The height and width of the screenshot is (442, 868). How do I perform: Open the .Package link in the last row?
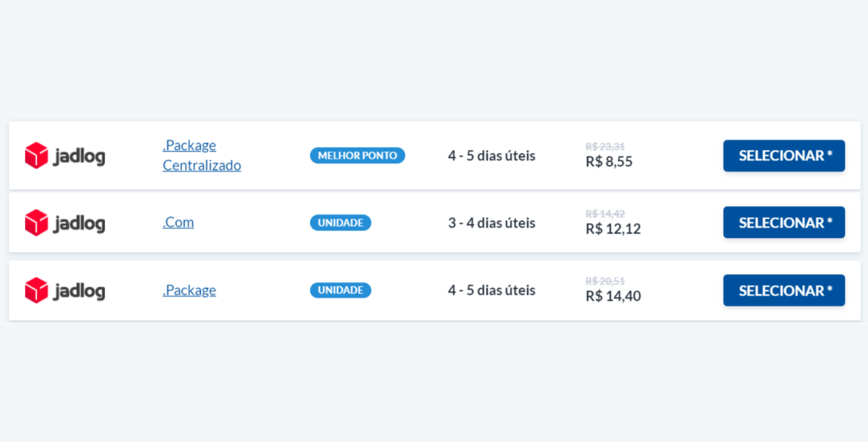(x=189, y=290)
